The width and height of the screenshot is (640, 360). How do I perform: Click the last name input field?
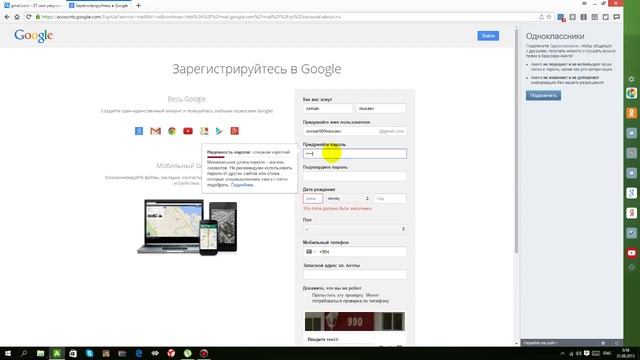tap(381, 109)
